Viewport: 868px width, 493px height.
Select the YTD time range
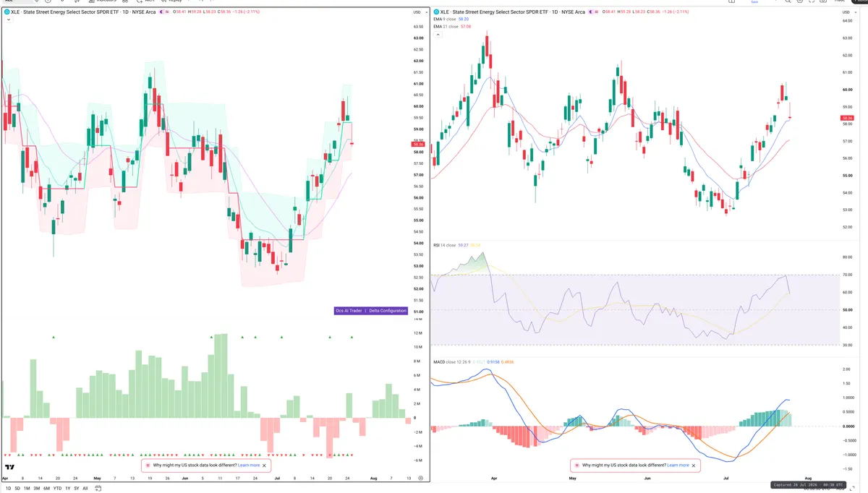coord(57,488)
